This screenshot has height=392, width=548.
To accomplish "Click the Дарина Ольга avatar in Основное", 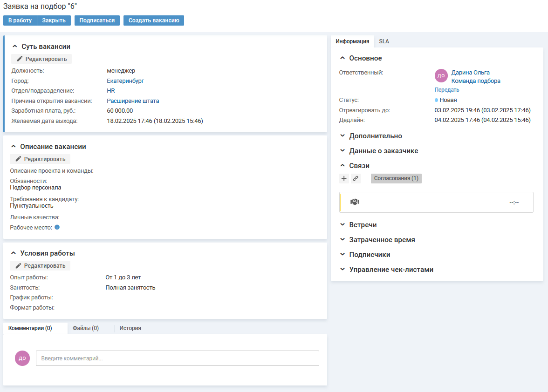I will 441,76.
